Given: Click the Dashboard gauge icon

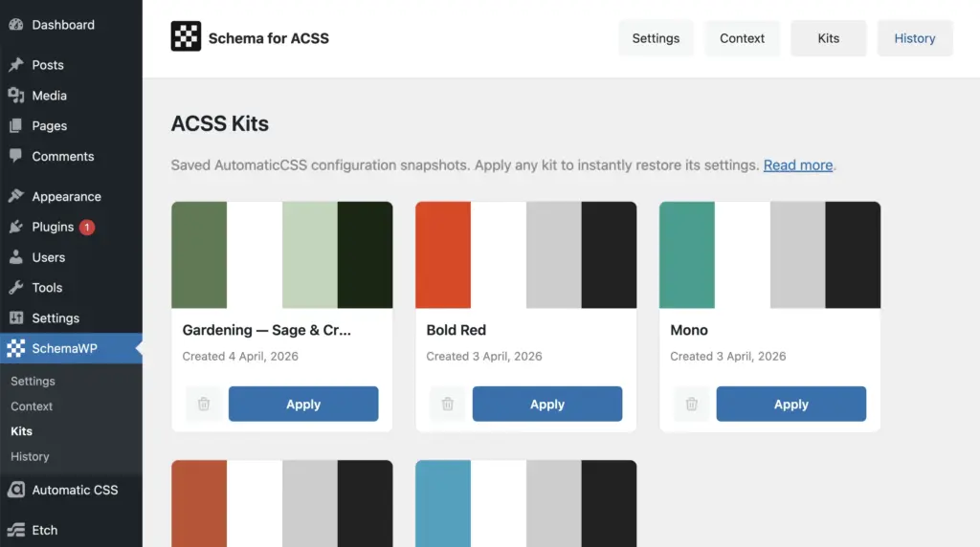Looking at the screenshot, I should tap(16, 25).
